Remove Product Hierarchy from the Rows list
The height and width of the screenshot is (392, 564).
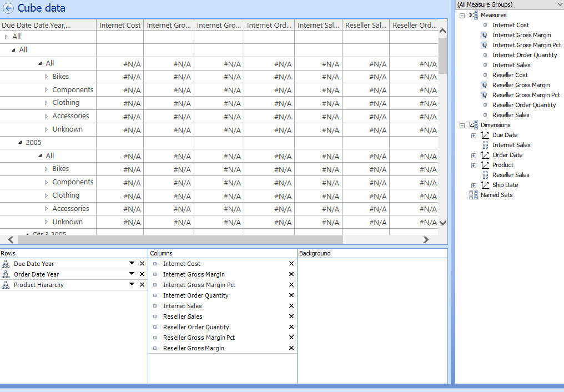click(142, 285)
